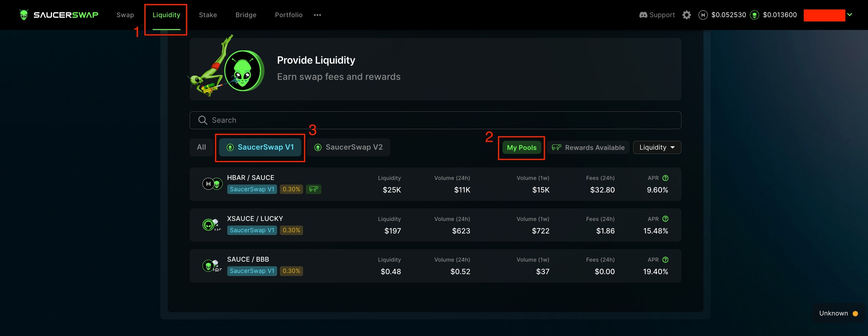
Task: Open the HBAR / SAUCE pool
Action: click(435, 184)
